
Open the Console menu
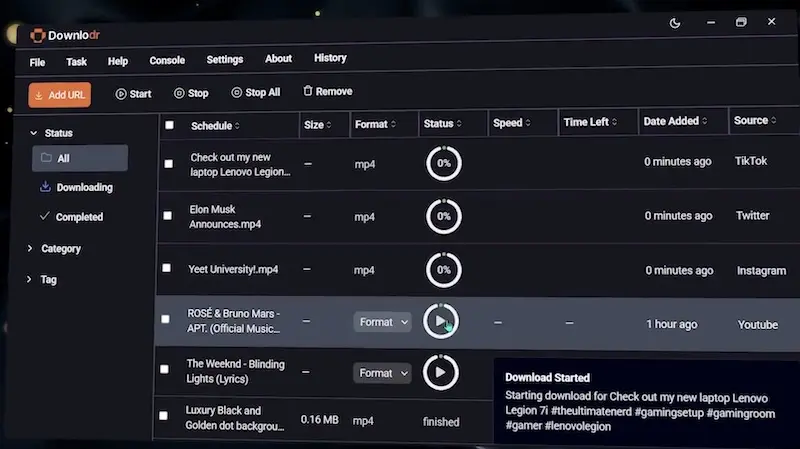167,60
